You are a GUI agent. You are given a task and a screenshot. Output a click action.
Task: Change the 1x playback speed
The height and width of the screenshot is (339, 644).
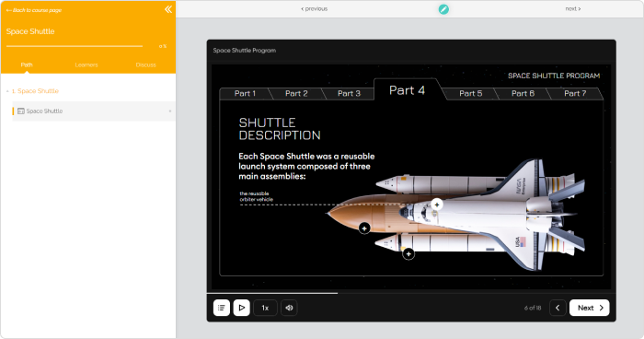[265, 308]
